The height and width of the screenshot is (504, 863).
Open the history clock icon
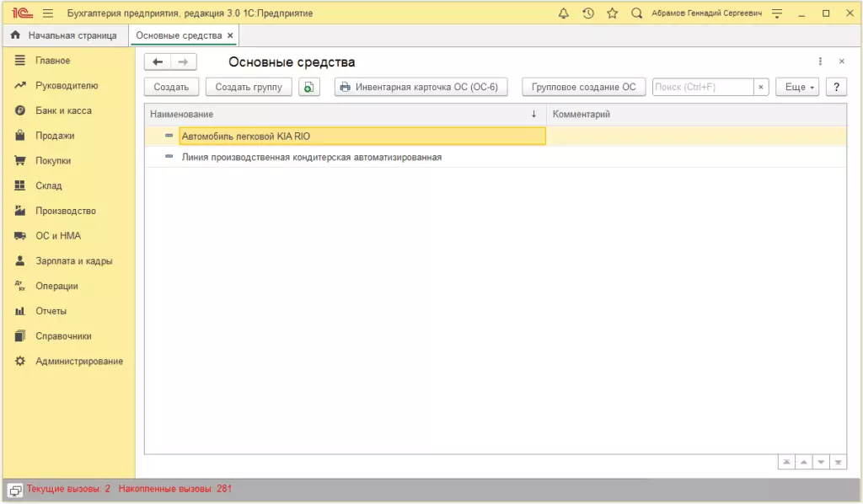[588, 13]
